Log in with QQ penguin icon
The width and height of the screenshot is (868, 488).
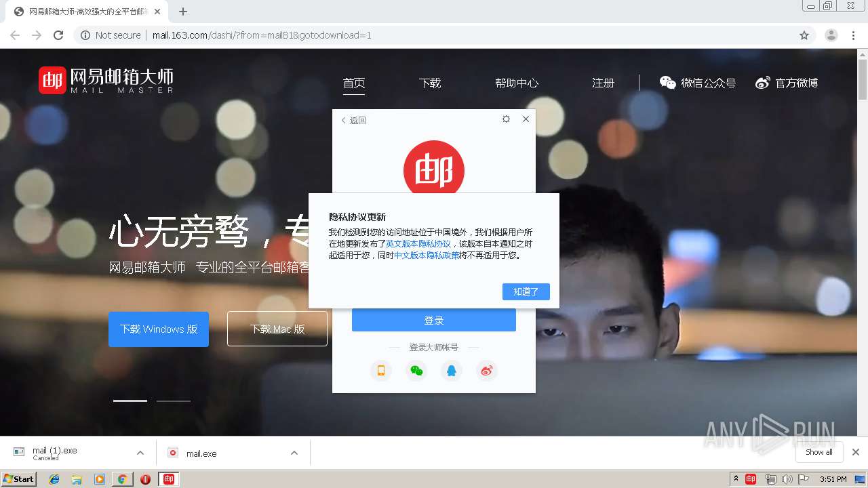pos(452,370)
